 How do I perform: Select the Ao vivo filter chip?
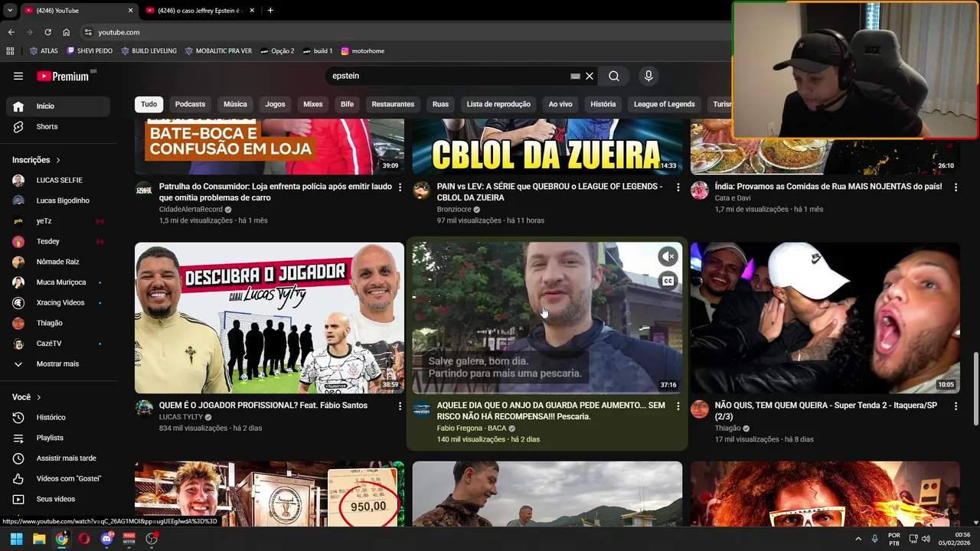pyautogui.click(x=560, y=104)
